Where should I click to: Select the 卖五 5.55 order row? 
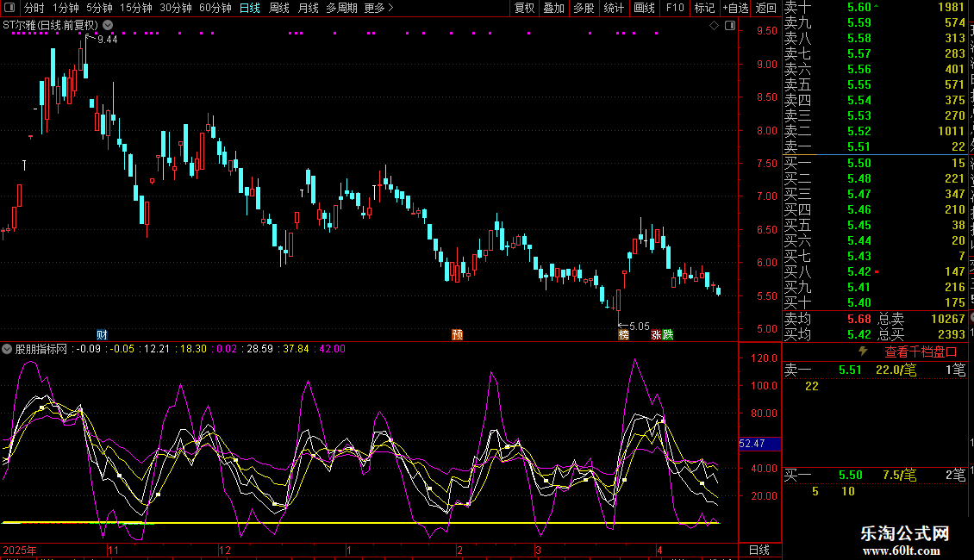[x=875, y=84]
